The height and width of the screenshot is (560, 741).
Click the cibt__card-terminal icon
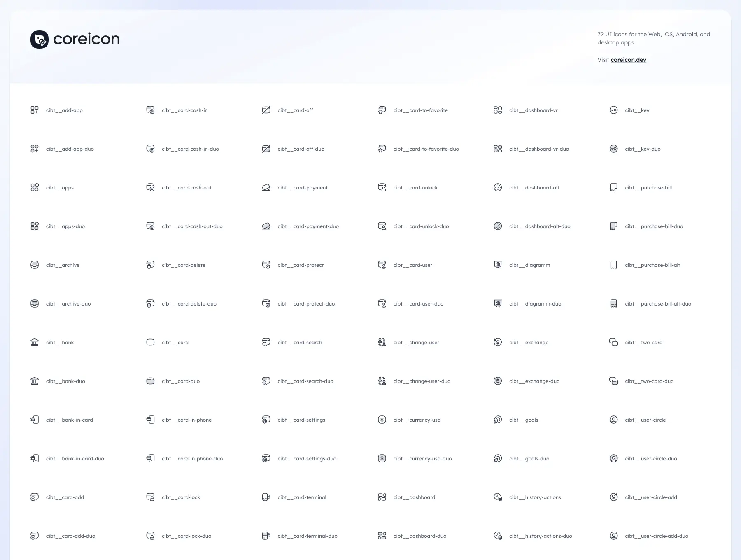[266, 497]
